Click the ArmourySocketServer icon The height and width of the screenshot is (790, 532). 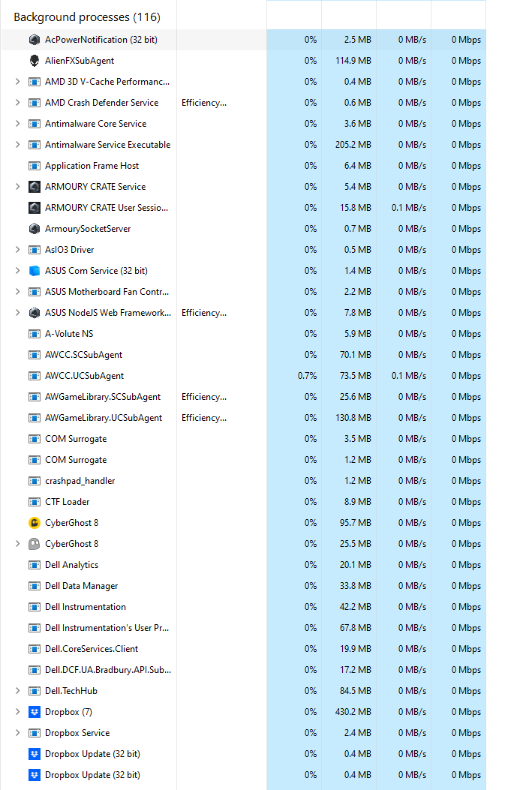[35, 229]
